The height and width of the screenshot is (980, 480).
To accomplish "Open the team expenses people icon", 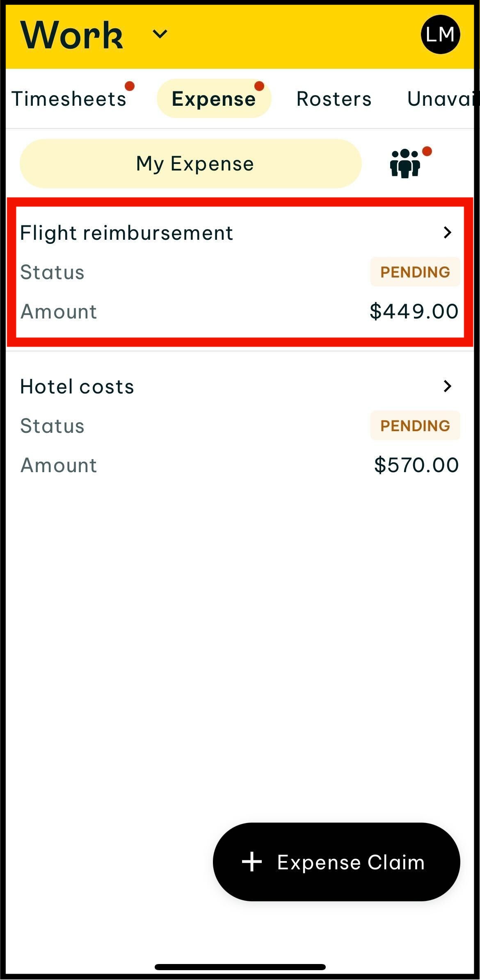I will (405, 164).
